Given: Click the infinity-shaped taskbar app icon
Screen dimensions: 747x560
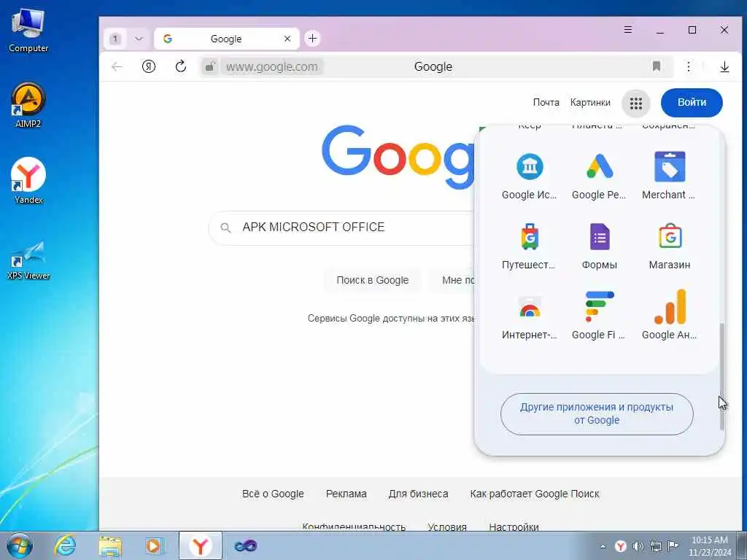Looking at the screenshot, I should tap(246, 545).
